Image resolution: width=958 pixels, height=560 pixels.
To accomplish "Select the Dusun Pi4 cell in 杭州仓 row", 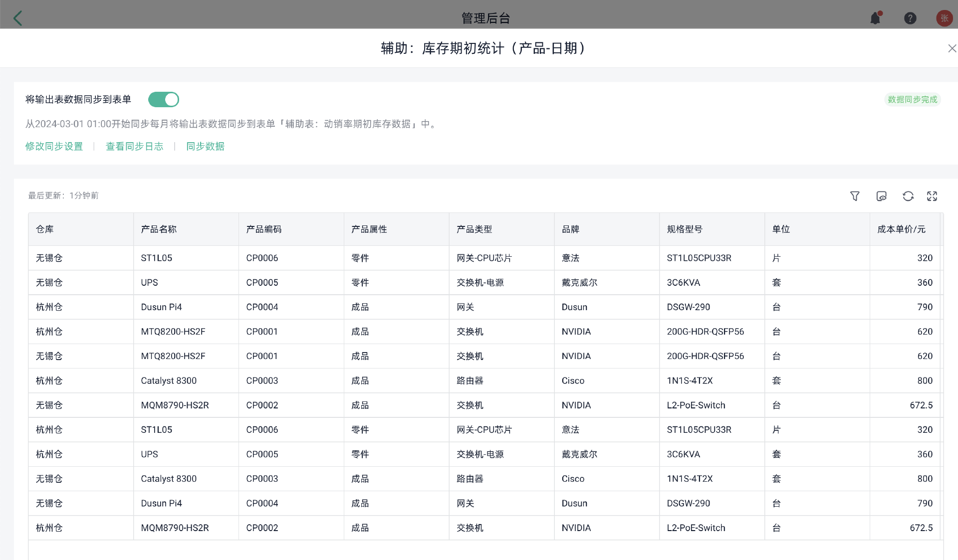I will [x=161, y=307].
